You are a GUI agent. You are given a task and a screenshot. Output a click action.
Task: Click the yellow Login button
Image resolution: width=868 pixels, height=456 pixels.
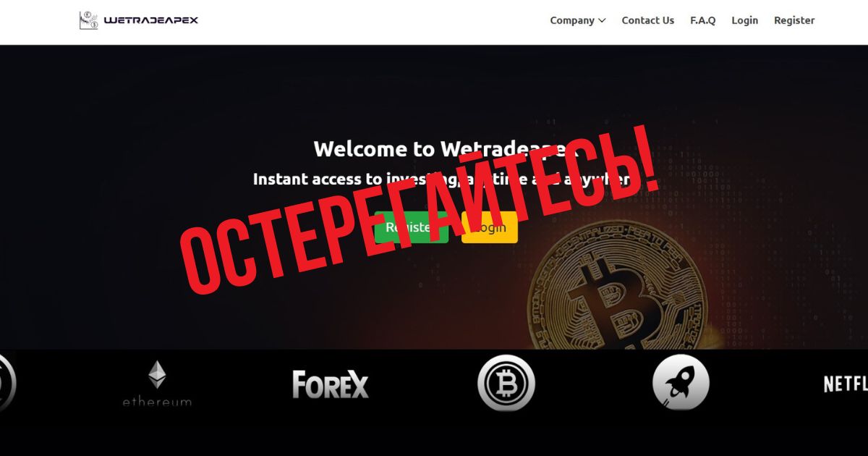490,227
